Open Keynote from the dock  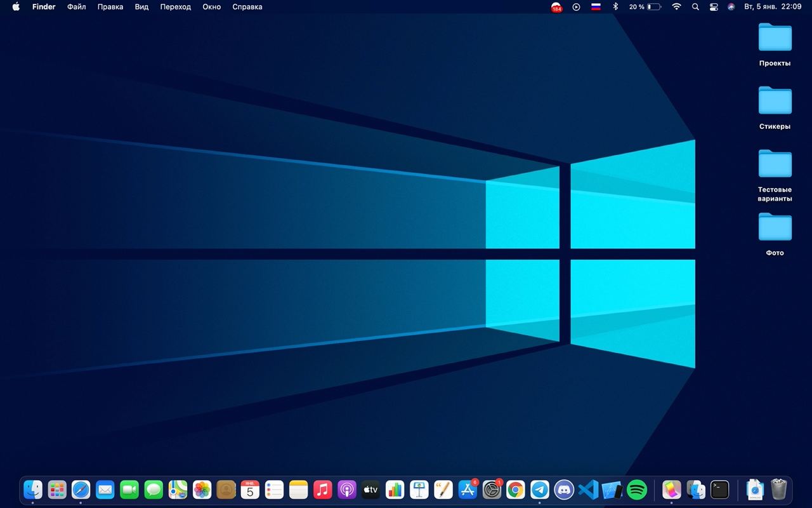[419, 490]
